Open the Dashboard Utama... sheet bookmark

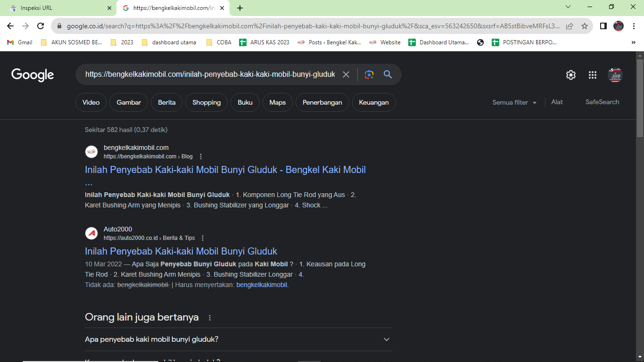point(439,42)
